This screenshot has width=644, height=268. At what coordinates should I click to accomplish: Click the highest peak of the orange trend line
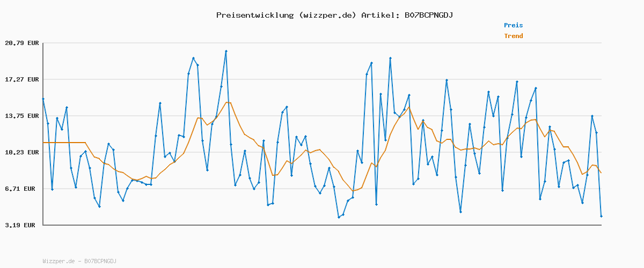click(228, 102)
